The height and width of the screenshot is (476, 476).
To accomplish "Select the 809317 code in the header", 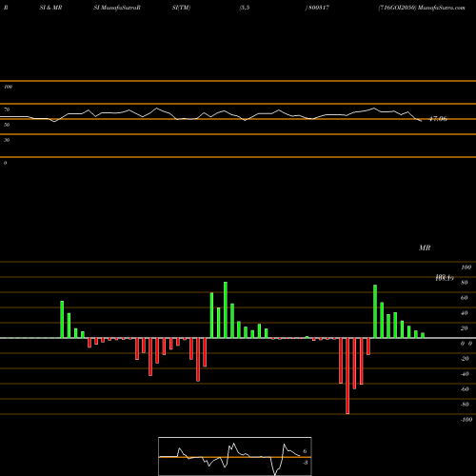I will click(318, 8).
